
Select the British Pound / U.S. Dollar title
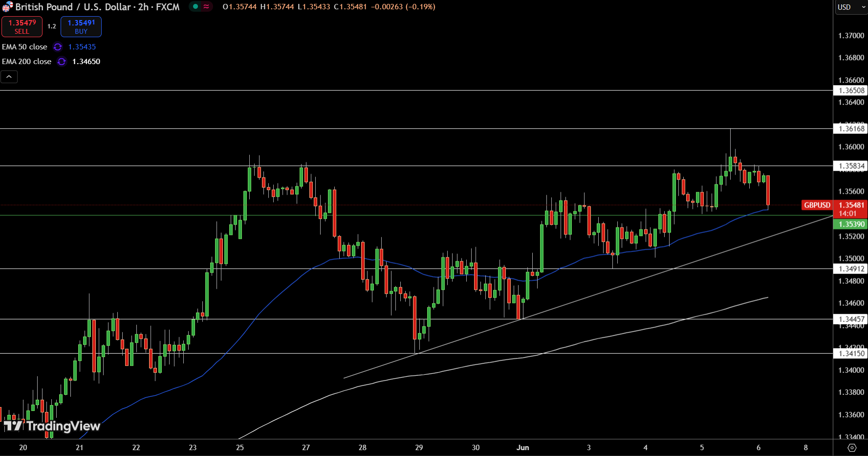(73, 7)
